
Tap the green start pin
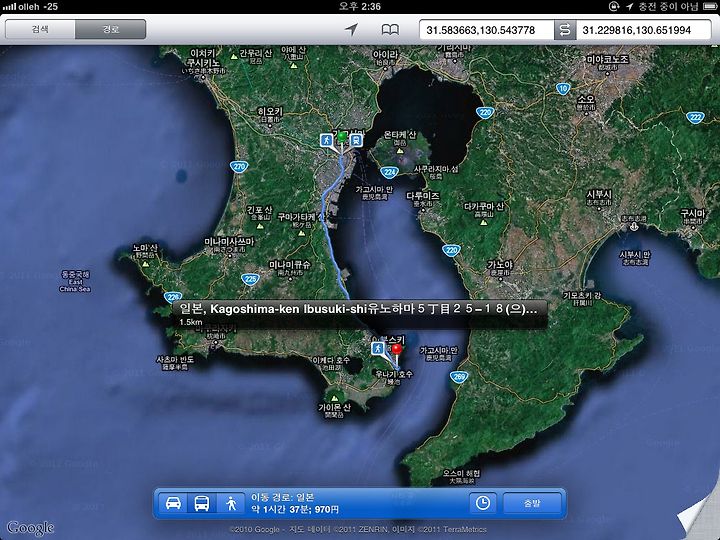coord(342,139)
